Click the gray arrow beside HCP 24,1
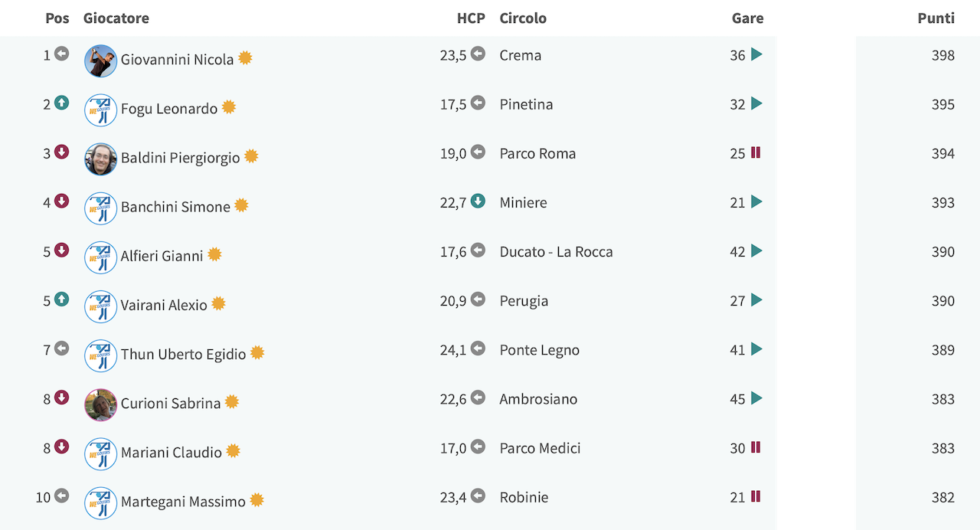Viewport: 980px width, 530px height. [478, 348]
